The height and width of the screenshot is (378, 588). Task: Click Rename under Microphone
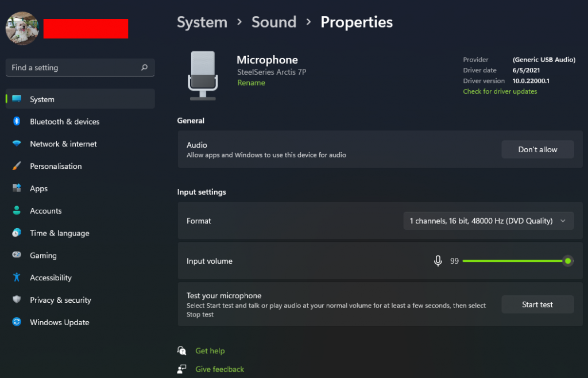tap(251, 83)
